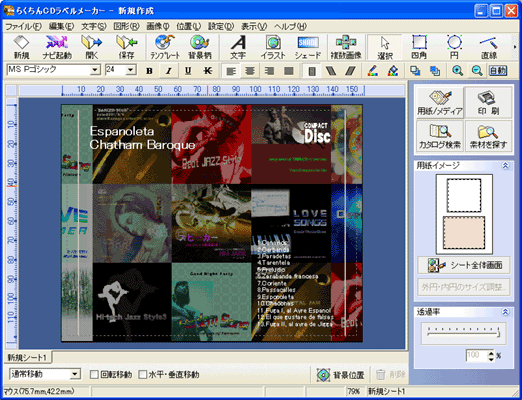Collapse the 用紙イメージ panel
Viewport: 522px width, 400px height.
tap(505, 165)
